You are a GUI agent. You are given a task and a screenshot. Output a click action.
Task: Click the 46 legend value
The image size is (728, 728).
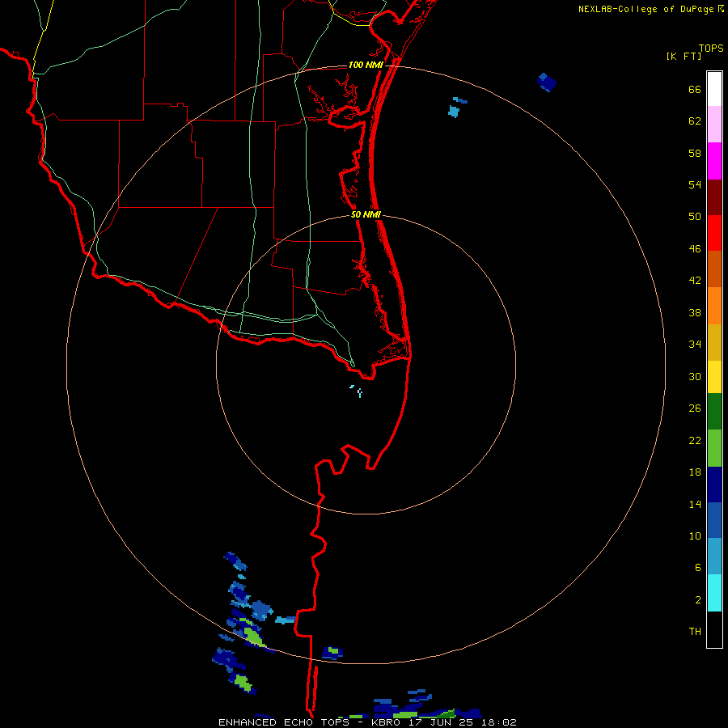[695, 249]
